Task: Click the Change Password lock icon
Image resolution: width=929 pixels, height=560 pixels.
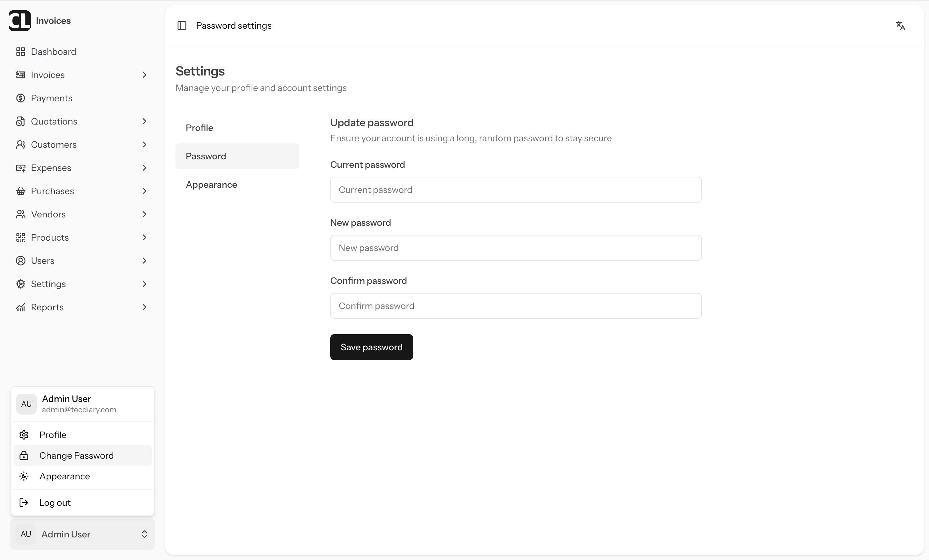Action: [24, 455]
